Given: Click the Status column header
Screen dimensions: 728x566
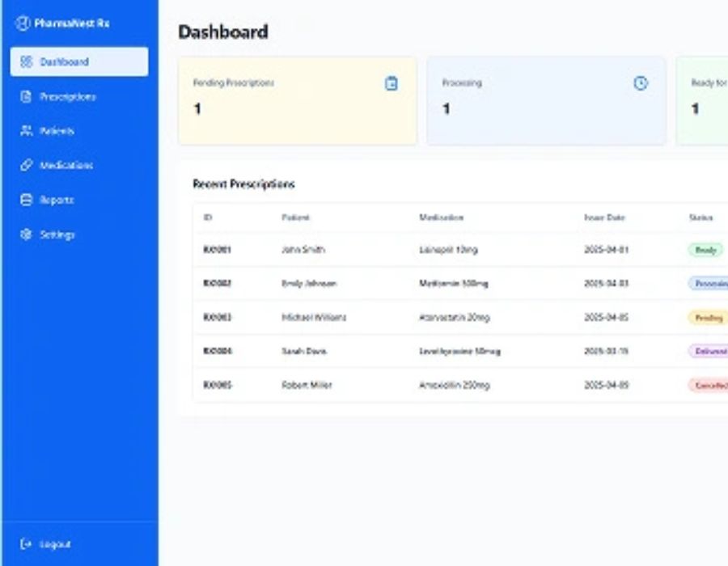Looking at the screenshot, I should 701,218.
